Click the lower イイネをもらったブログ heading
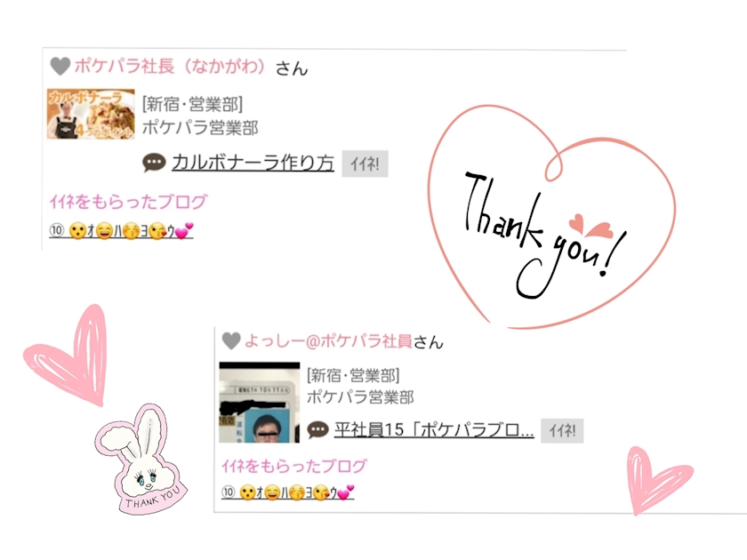747x560 pixels. click(x=294, y=466)
